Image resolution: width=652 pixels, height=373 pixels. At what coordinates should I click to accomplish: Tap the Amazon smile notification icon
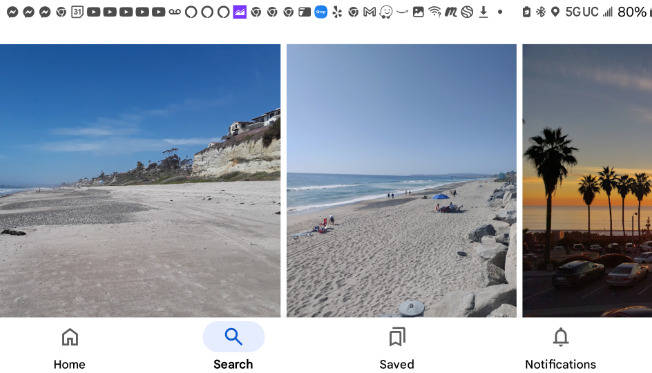point(402,12)
